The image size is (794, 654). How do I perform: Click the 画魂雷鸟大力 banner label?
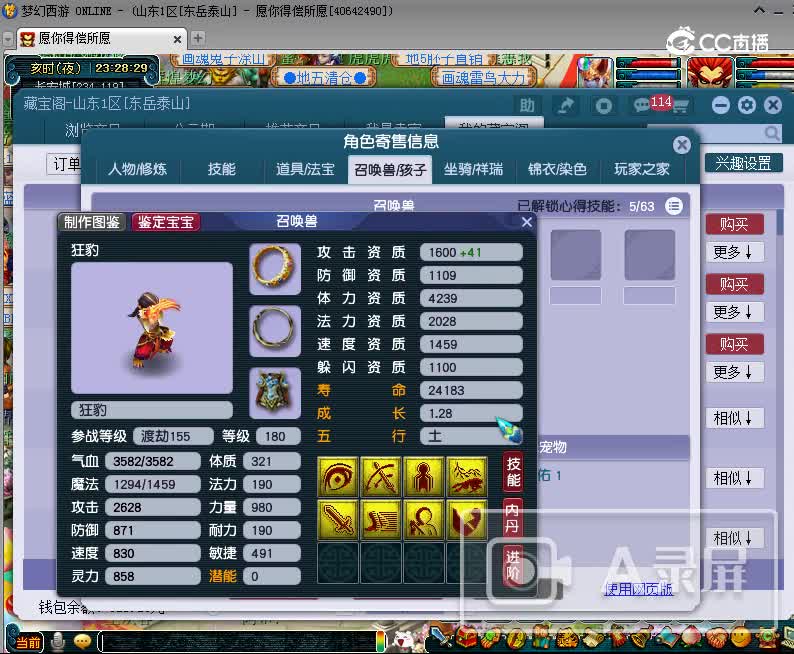484,78
